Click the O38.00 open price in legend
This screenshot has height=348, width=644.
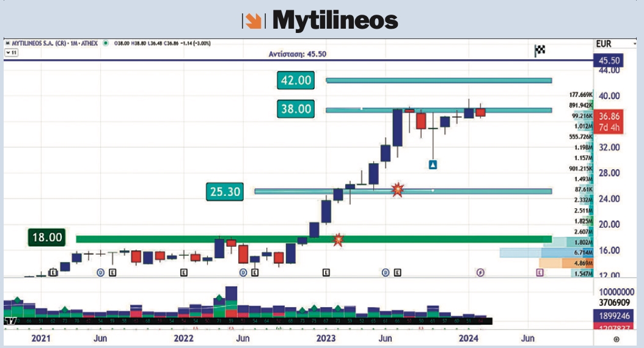click(x=122, y=43)
